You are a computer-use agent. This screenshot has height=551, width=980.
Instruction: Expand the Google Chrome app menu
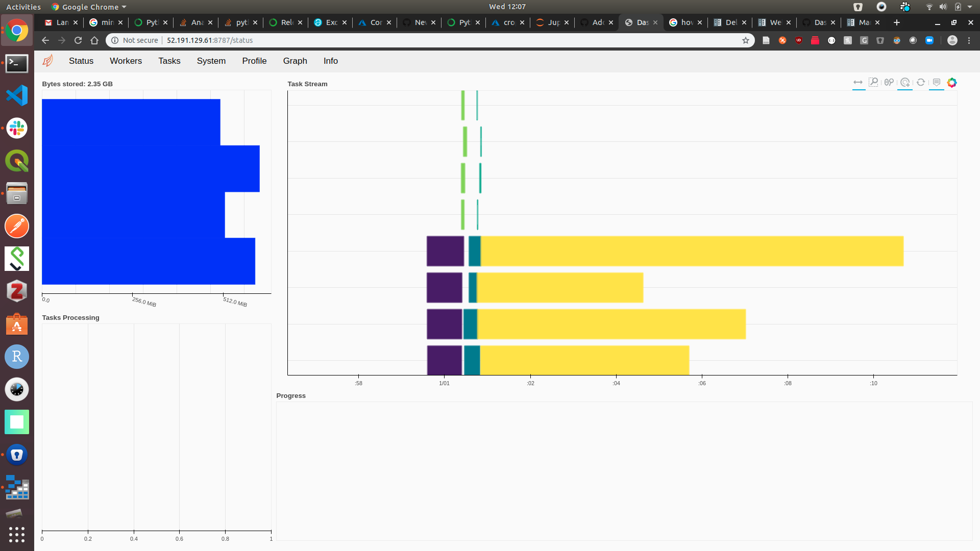(89, 7)
